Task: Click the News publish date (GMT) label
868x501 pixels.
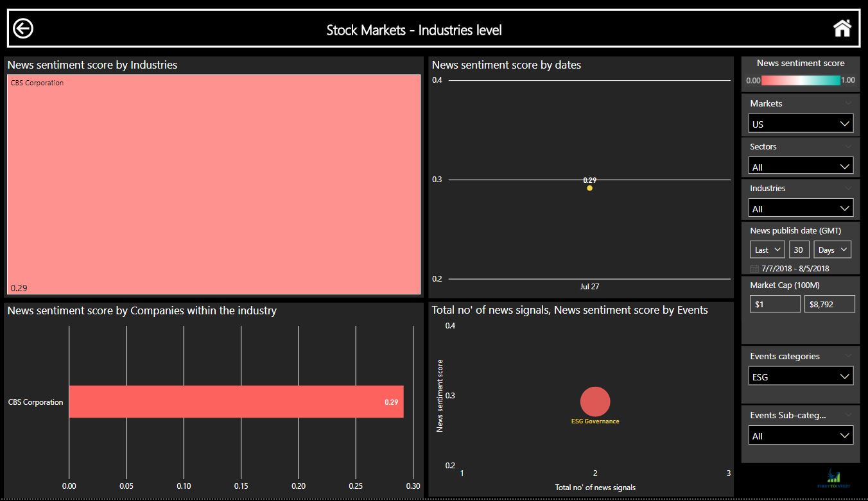Action: tap(795, 230)
